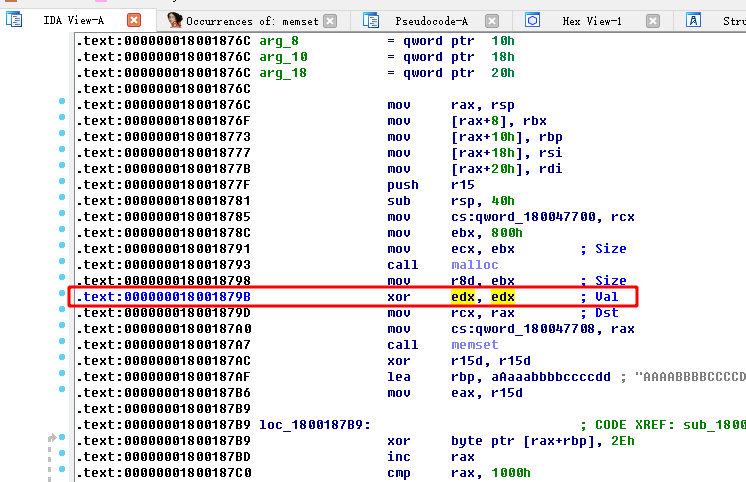Toggle breakpoint dot at inc rax line
The width and height of the screenshot is (746, 482).
coord(62,453)
